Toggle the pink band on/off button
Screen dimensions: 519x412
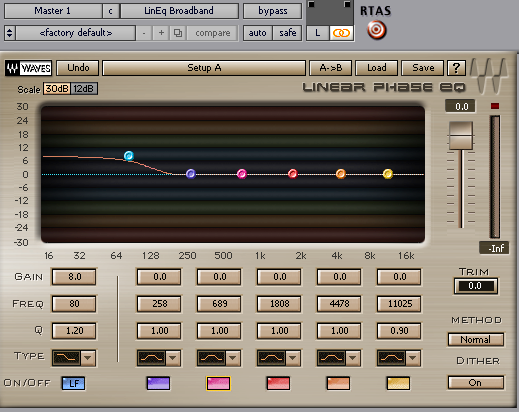coord(218,383)
